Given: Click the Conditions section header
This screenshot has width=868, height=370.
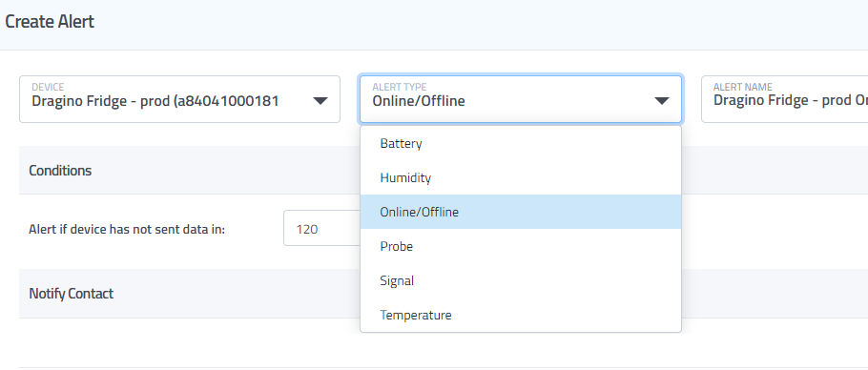Looking at the screenshot, I should tap(60, 171).
